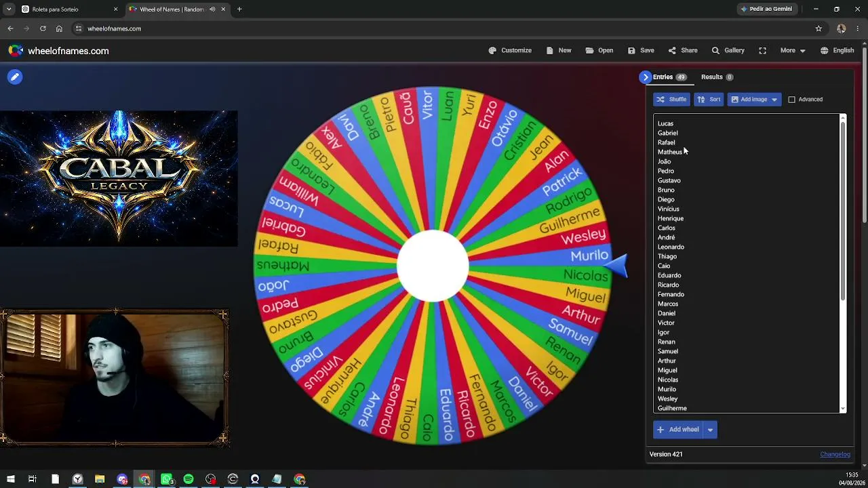Click the blue pencil edit icon
This screenshot has width=868, height=488.
click(15, 77)
